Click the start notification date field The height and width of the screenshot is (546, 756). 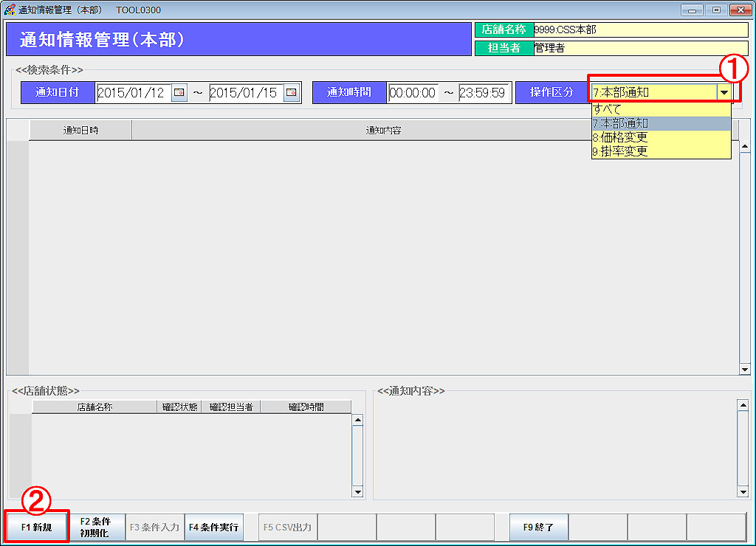point(133,93)
